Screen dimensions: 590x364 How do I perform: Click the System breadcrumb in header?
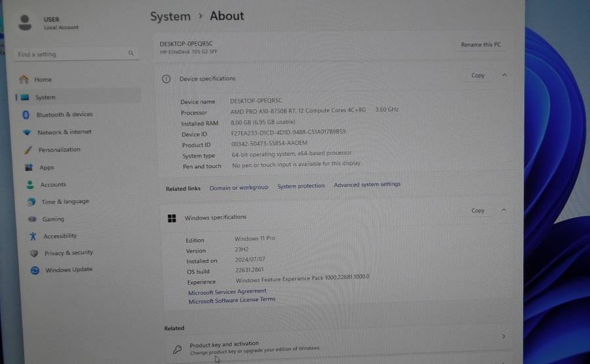coord(170,16)
